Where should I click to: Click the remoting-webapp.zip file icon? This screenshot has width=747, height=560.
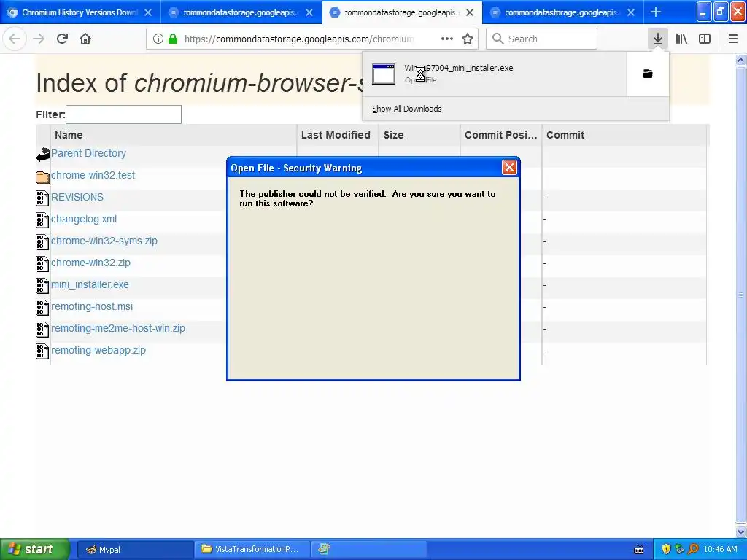click(42, 351)
